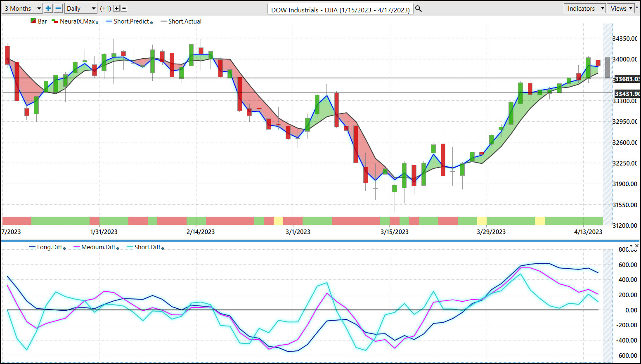Click the black plus forecast-days button
The width and height of the screenshot is (641, 364).
click(116, 8)
